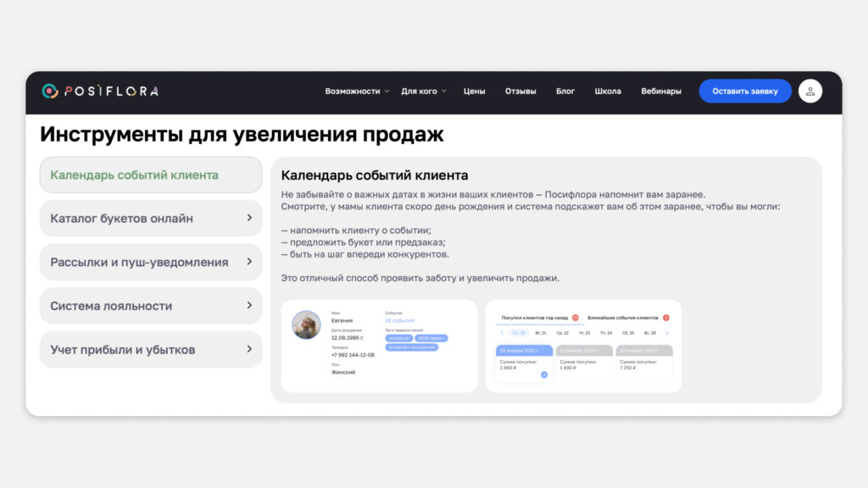Viewport: 868px width, 488px height.
Task: Open purchase card with 2 860 ₽
Action: coord(524,363)
